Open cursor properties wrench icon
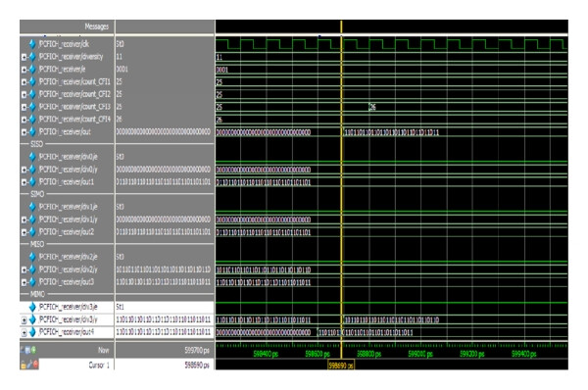Image resolution: width=588 pixels, height=390 pixels. (29, 365)
